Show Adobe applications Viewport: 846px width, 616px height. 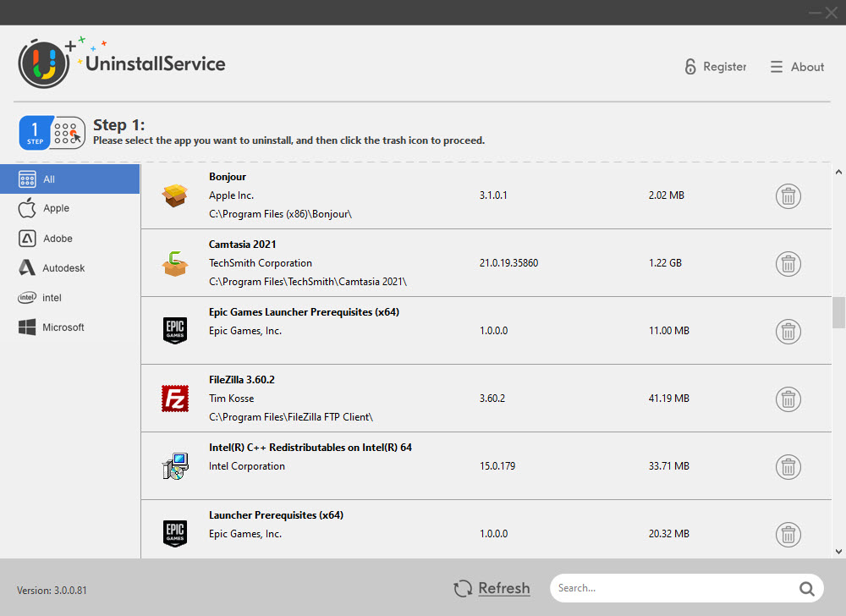[x=69, y=239]
